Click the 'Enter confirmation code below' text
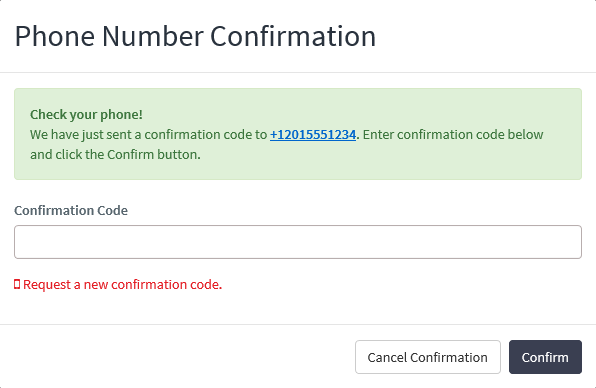Viewport: 596px width, 388px height. [453, 135]
